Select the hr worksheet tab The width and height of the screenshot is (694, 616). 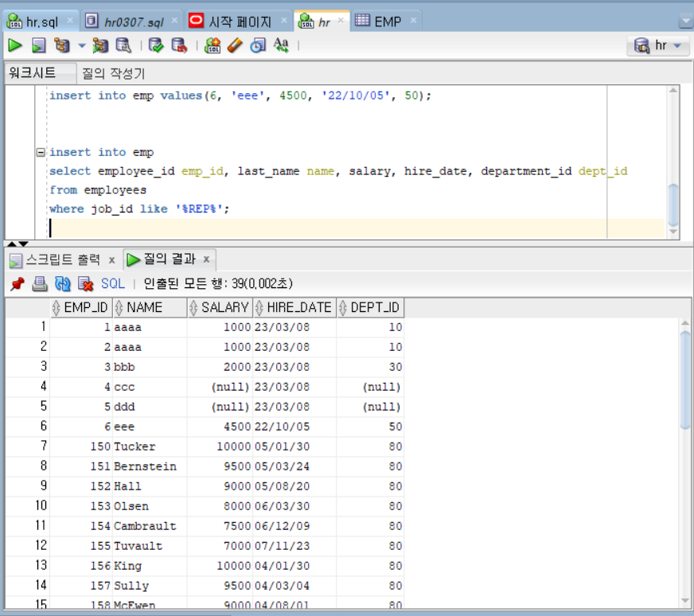324,21
